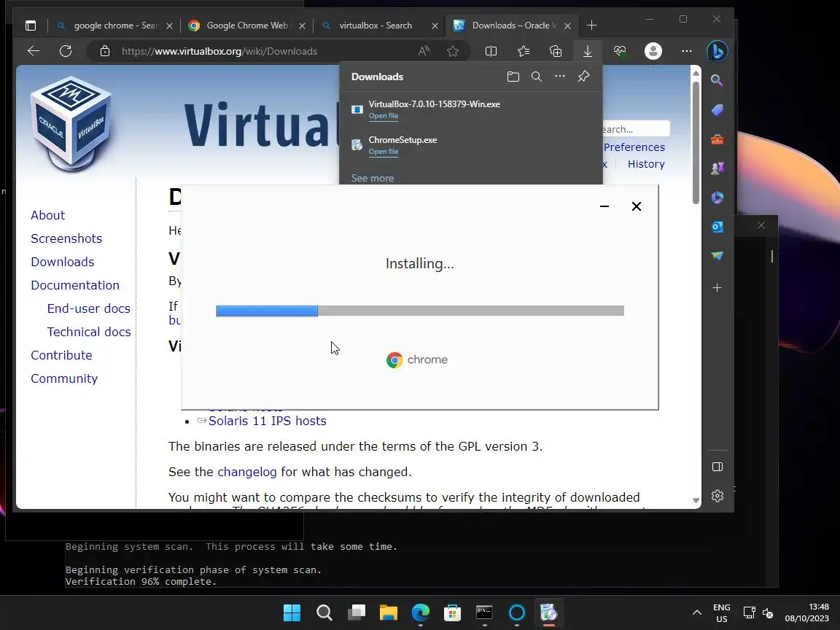The image size is (840, 630).
Task: Click the Chrome installer progress bar
Action: pos(419,311)
